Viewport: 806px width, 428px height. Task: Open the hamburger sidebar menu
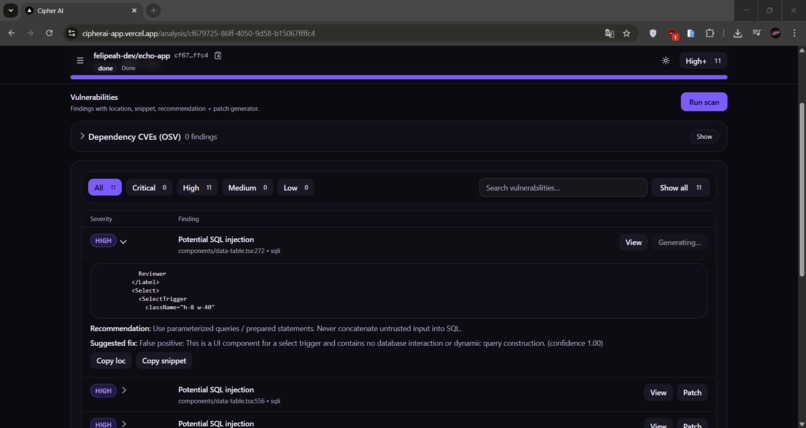click(x=80, y=61)
